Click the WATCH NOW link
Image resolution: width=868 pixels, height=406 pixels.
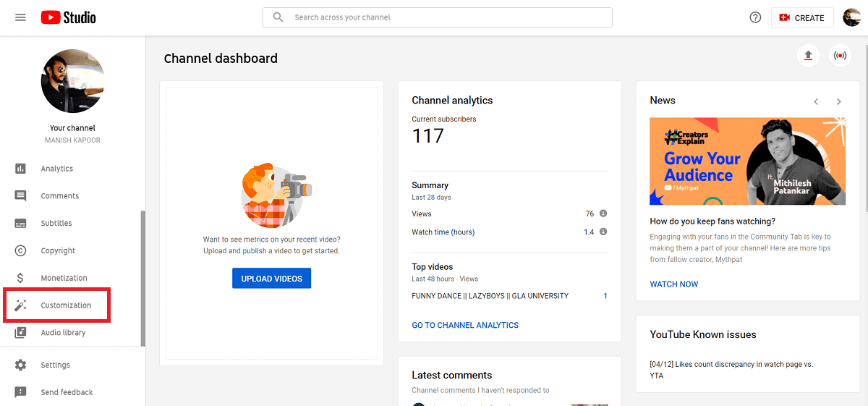pyautogui.click(x=674, y=284)
